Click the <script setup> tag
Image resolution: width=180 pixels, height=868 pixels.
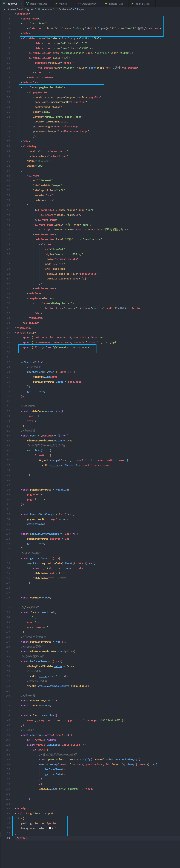click(26, 333)
